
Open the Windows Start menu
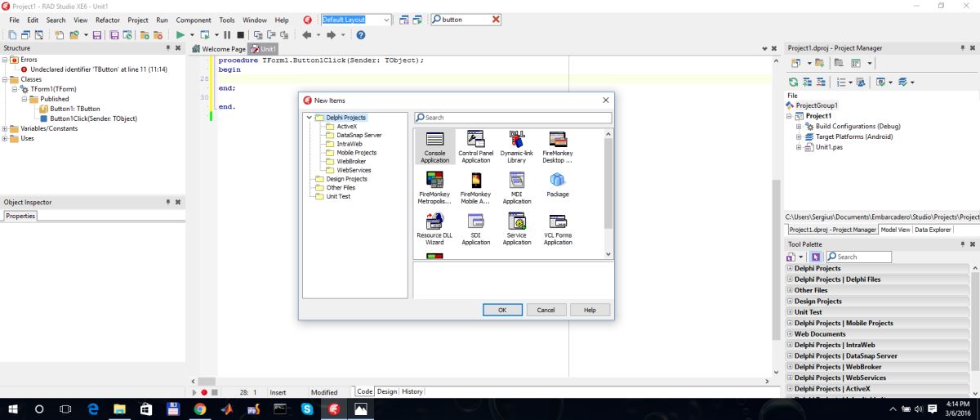click(x=13, y=409)
